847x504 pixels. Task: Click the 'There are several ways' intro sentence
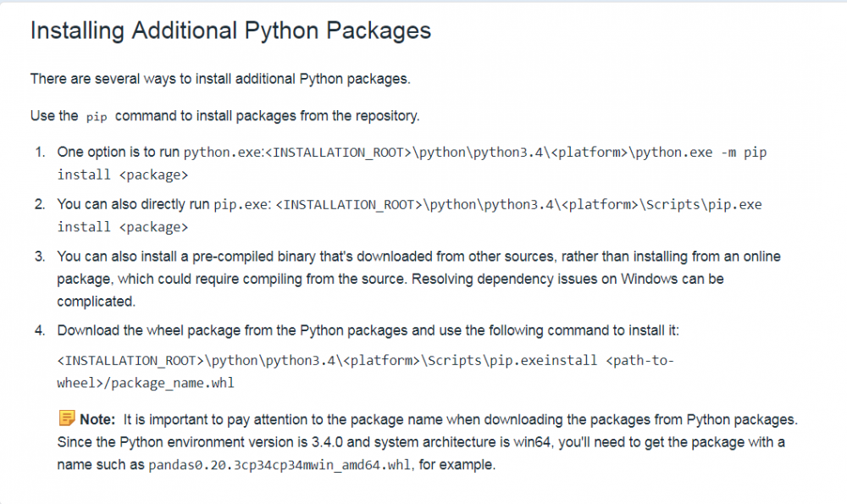click(220, 79)
